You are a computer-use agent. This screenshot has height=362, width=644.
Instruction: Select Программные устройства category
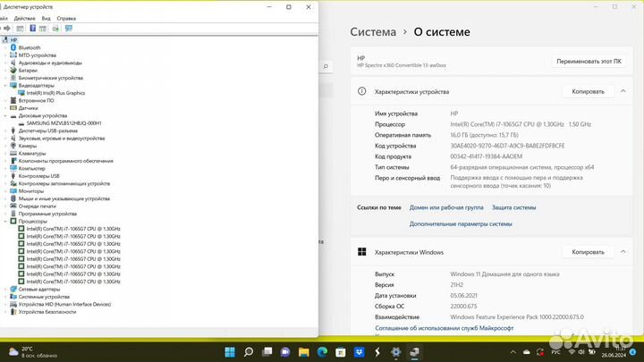[47, 214]
